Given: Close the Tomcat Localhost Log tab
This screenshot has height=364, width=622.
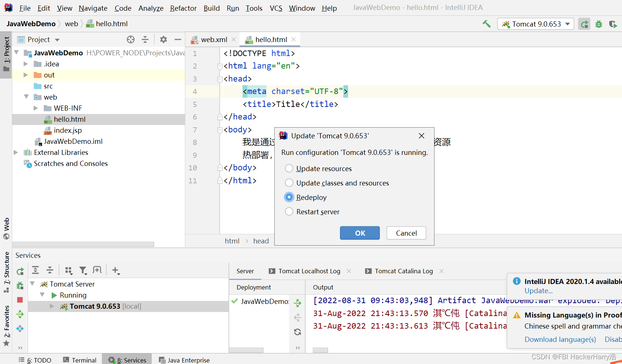Looking at the screenshot, I should (x=349, y=271).
